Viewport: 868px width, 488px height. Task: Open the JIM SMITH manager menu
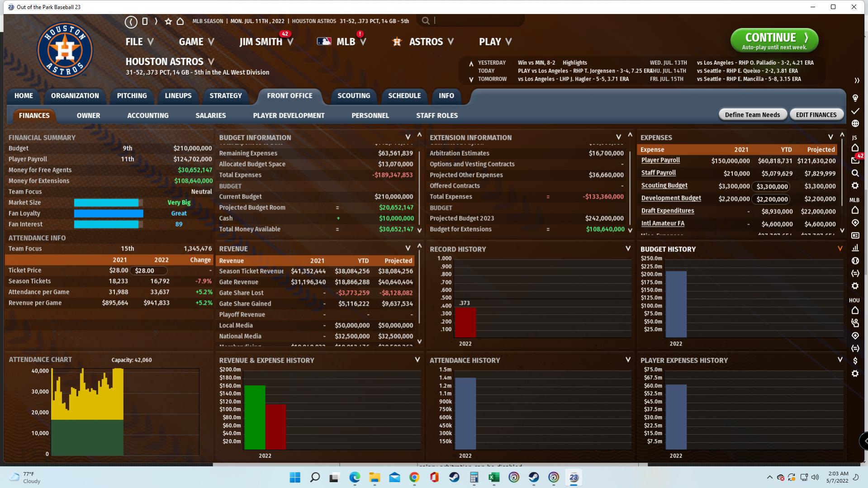(266, 42)
